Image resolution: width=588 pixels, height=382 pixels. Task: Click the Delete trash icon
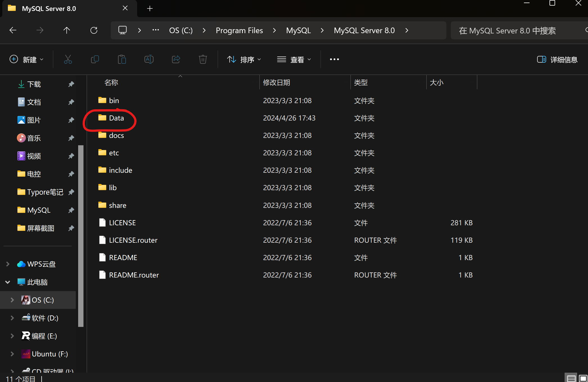(x=203, y=59)
